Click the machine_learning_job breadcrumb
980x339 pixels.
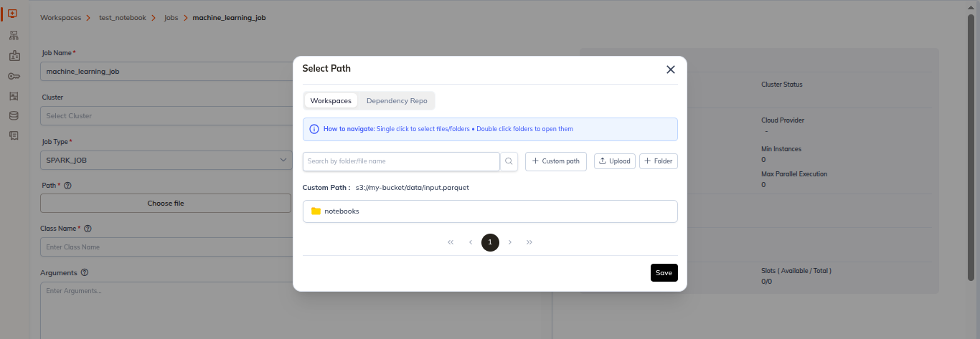229,17
